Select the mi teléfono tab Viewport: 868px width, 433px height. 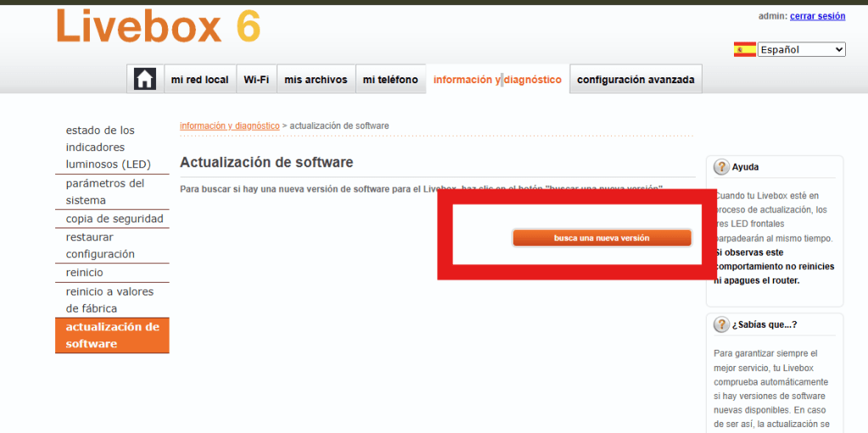click(390, 80)
